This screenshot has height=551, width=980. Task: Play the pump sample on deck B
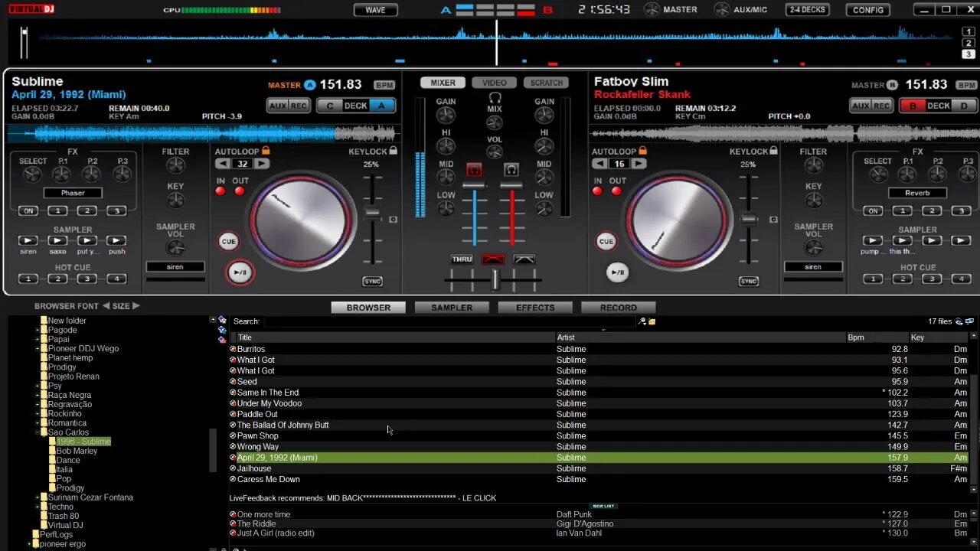pos(873,240)
